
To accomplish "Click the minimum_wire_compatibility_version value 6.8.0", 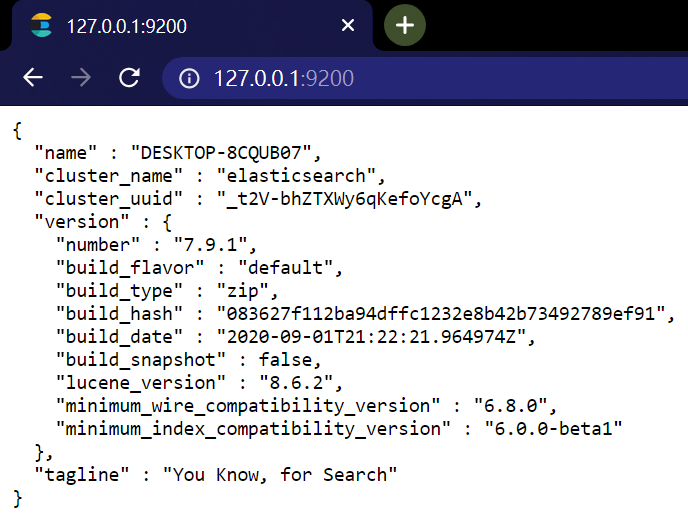I will coord(510,406).
